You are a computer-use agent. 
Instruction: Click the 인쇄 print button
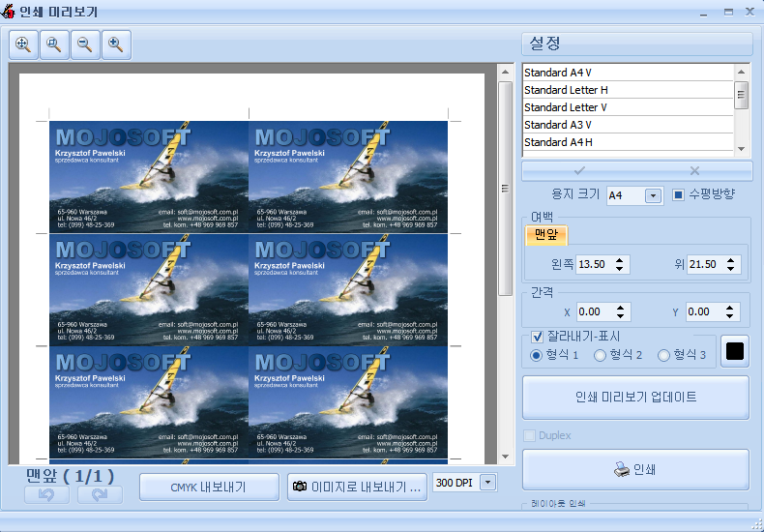635,470
